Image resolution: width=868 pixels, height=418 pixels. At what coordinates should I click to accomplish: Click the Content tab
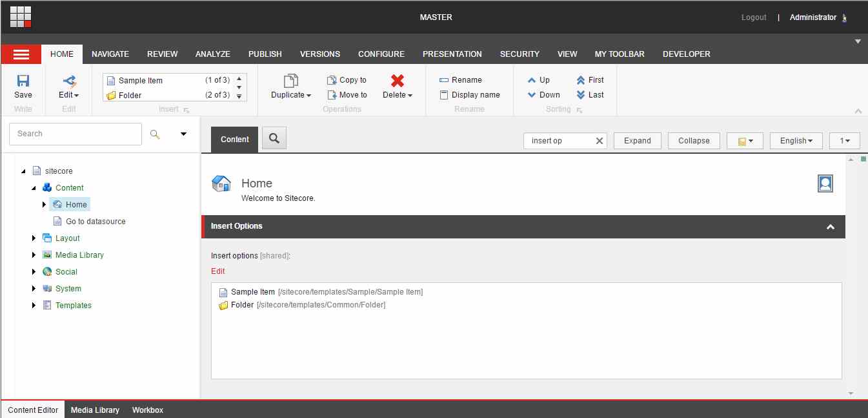click(235, 140)
